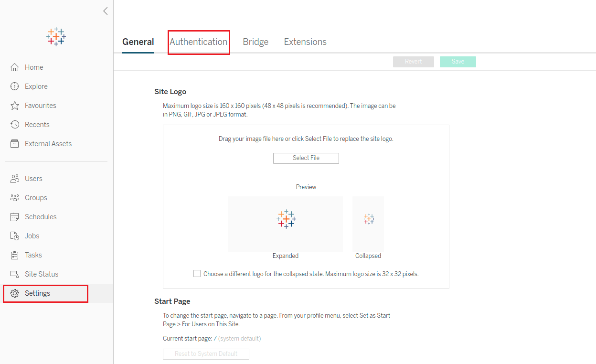
Task: Enable different logo for collapsed state checkbox
Action: [x=197, y=274]
